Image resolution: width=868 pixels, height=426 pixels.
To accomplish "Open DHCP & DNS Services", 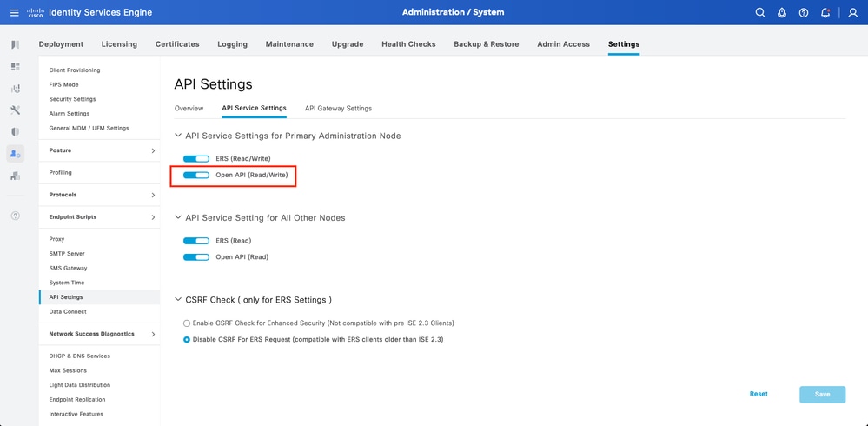I will pos(80,356).
